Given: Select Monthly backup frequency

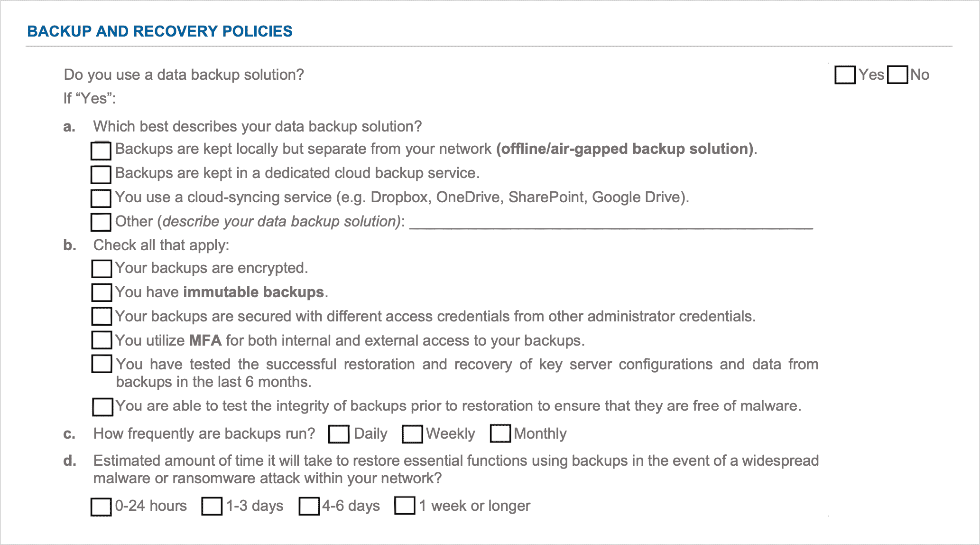Looking at the screenshot, I should click(x=500, y=434).
